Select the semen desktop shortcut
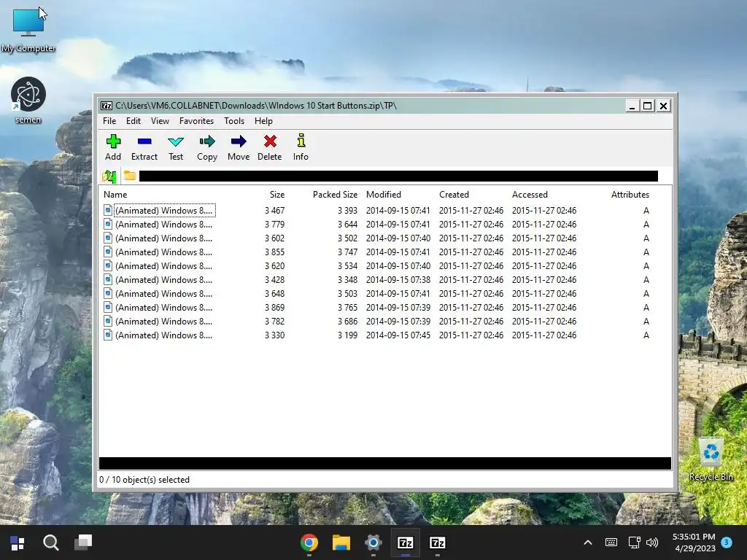 click(x=28, y=101)
